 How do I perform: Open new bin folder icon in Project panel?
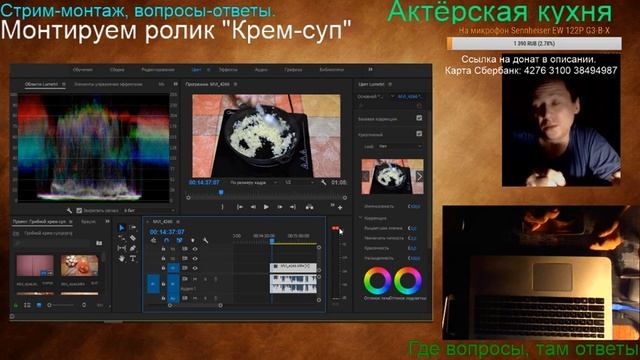[99, 243]
